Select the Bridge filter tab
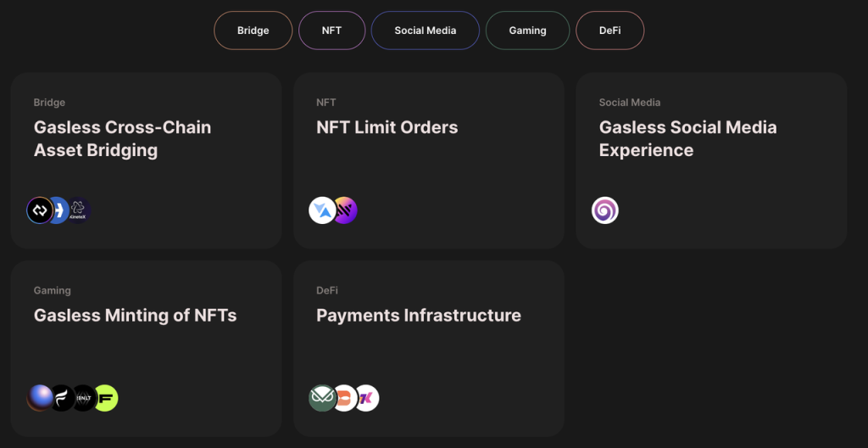 click(x=253, y=31)
